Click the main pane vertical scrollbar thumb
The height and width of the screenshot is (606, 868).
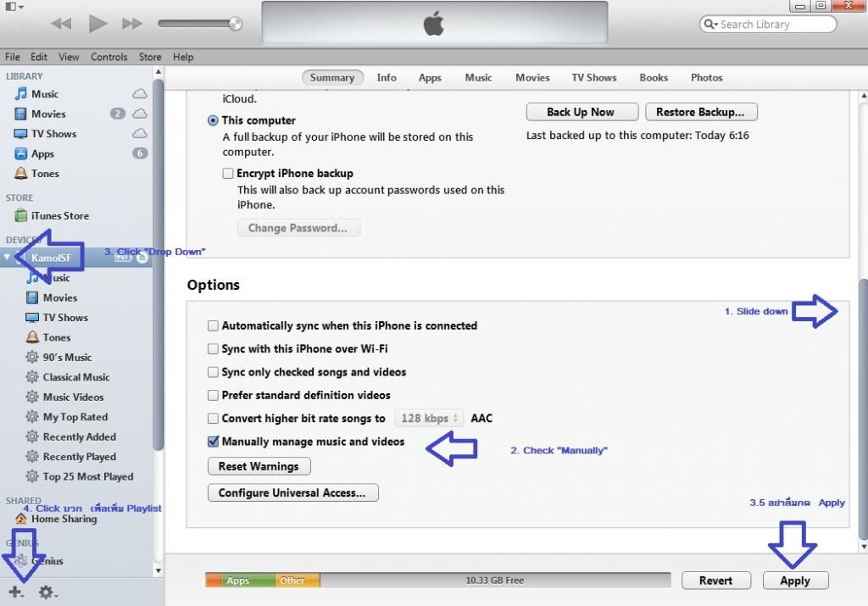point(863,409)
